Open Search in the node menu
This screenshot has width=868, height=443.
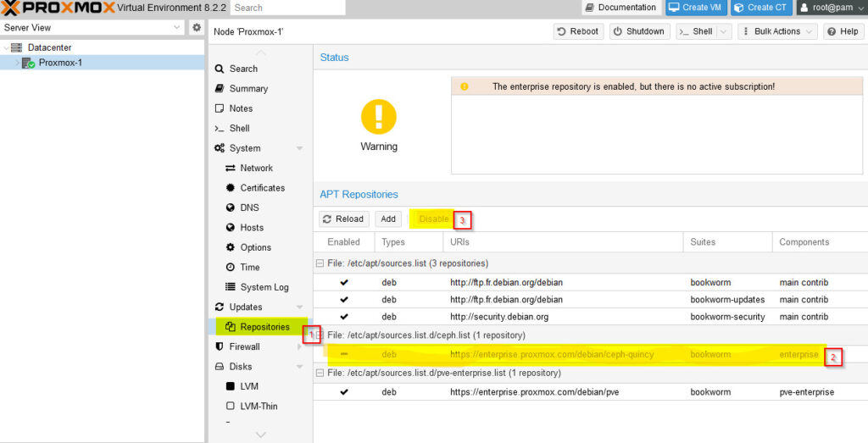coord(243,69)
